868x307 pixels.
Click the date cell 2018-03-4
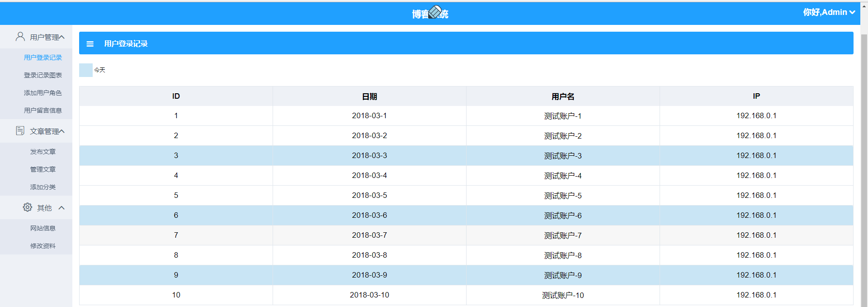(x=369, y=175)
